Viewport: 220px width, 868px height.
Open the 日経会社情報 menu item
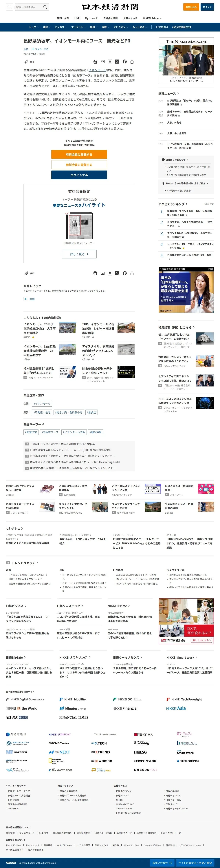[110, 18]
